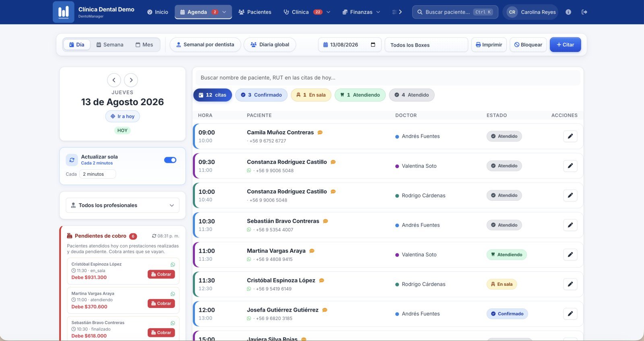Advance to the next day with the right arrow
644x341 pixels.
pyautogui.click(x=131, y=80)
